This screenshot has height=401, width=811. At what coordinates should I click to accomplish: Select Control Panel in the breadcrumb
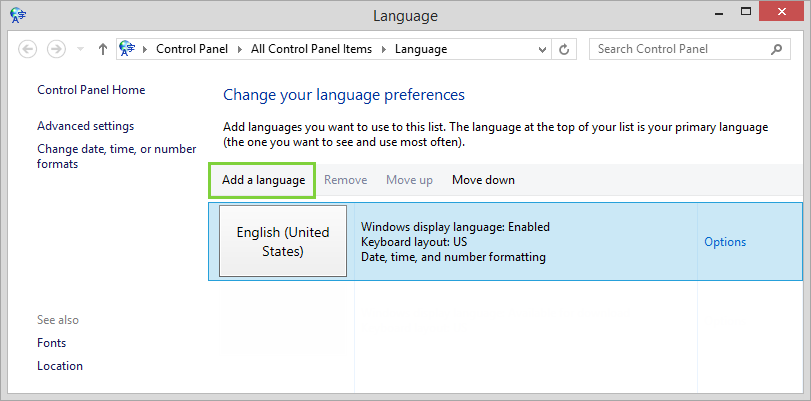(x=192, y=49)
